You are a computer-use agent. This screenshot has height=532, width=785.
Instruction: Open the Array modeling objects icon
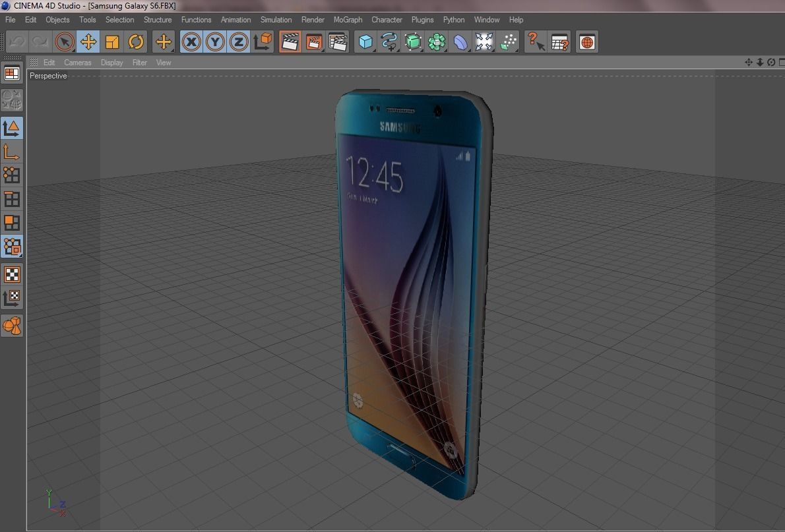click(x=437, y=42)
